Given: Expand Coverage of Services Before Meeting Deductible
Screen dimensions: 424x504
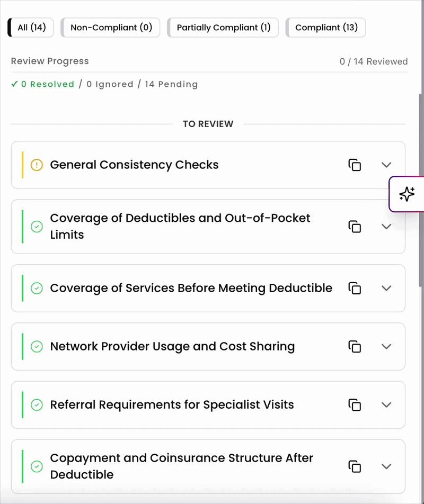Looking at the screenshot, I should (x=386, y=288).
